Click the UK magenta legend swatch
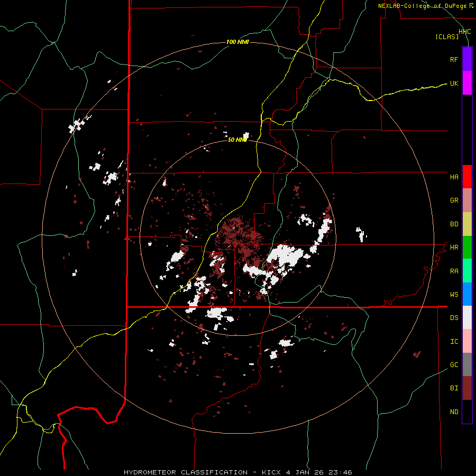Screen dimensions: 476x476 coord(467,83)
